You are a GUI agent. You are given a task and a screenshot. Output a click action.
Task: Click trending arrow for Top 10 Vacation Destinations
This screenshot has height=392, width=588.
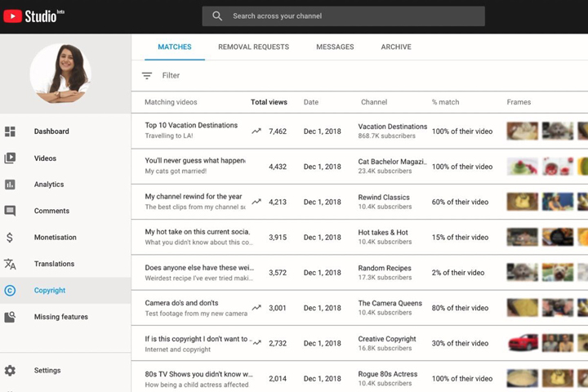[256, 131]
